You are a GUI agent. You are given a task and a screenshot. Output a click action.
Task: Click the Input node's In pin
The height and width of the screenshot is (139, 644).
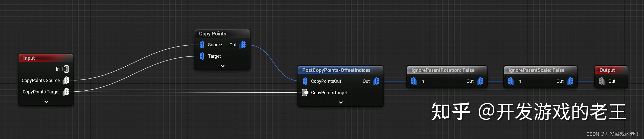click(x=65, y=69)
